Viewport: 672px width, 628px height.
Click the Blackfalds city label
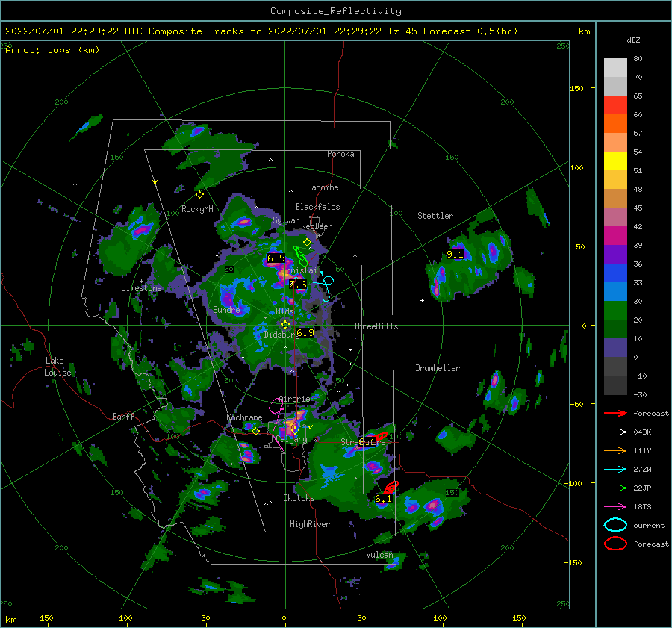click(x=317, y=207)
